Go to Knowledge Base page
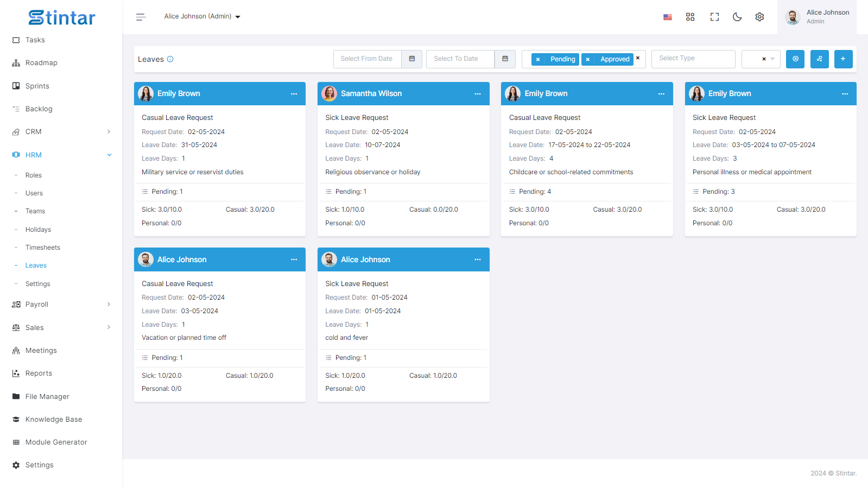 coord(54,420)
